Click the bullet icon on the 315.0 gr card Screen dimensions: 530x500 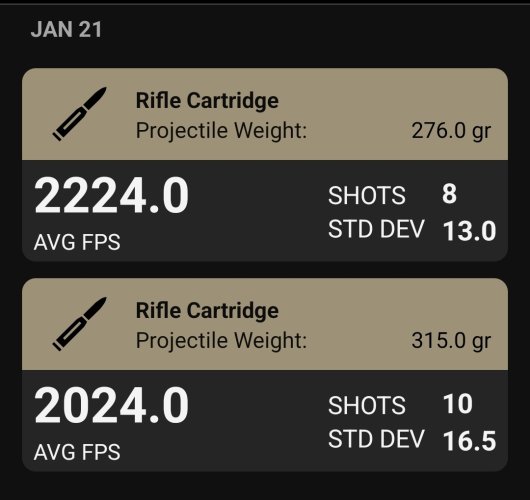(x=80, y=324)
